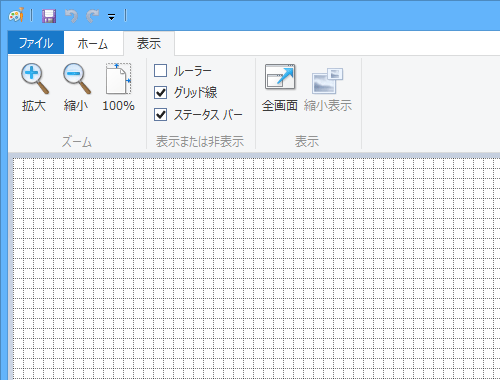Viewport: 500px width, 380px height.
Task: Switch to the ホーム tab
Action: point(92,43)
